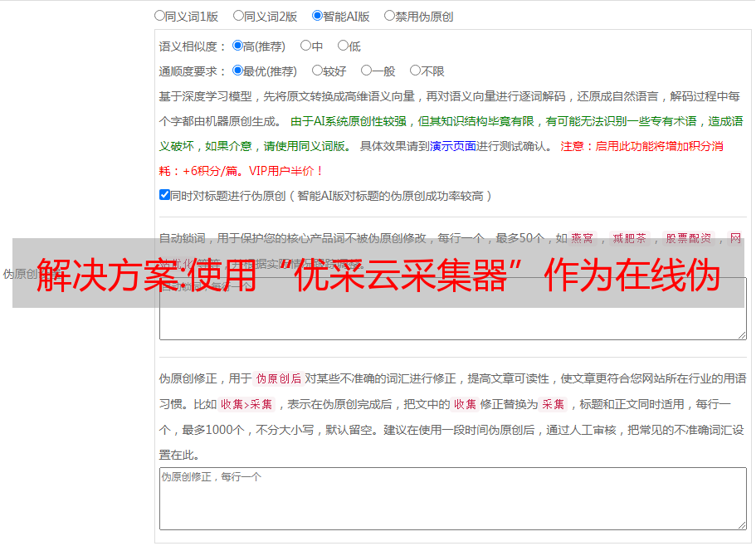Choose the 智能AI版 radio option

pyautogui.click(x=317, y=16)
